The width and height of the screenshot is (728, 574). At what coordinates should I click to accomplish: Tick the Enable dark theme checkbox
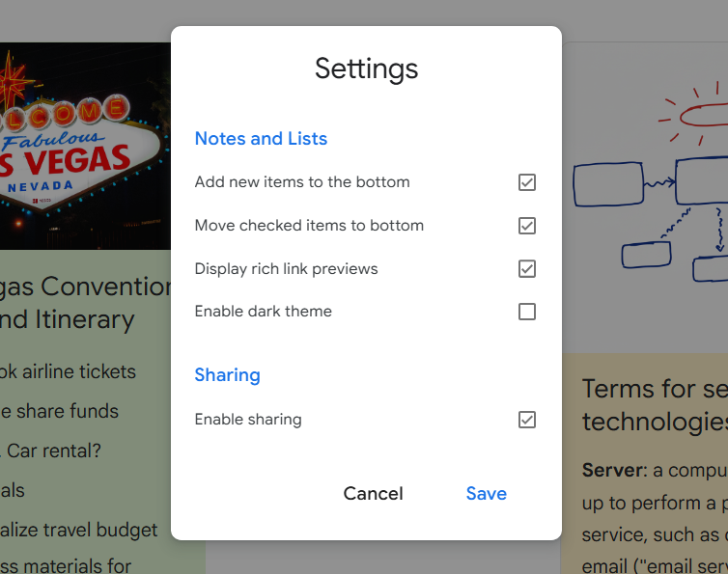(526, 312)
